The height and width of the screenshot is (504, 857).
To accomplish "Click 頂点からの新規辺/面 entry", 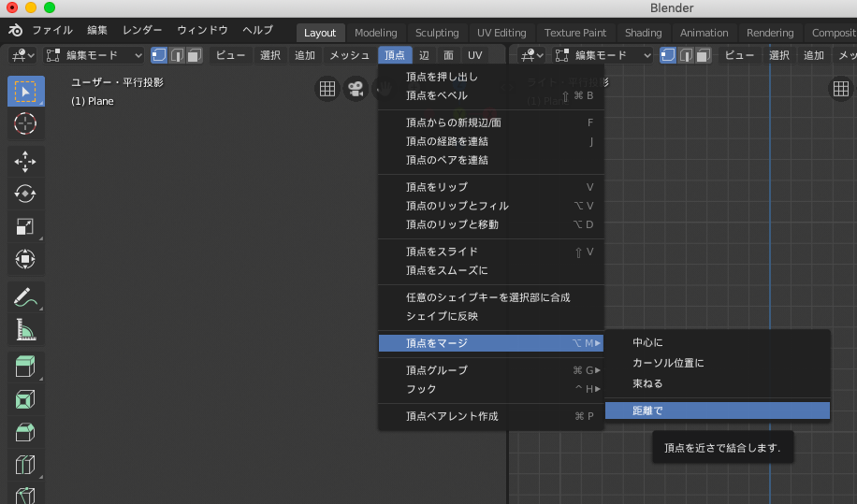I will [491, 122].
